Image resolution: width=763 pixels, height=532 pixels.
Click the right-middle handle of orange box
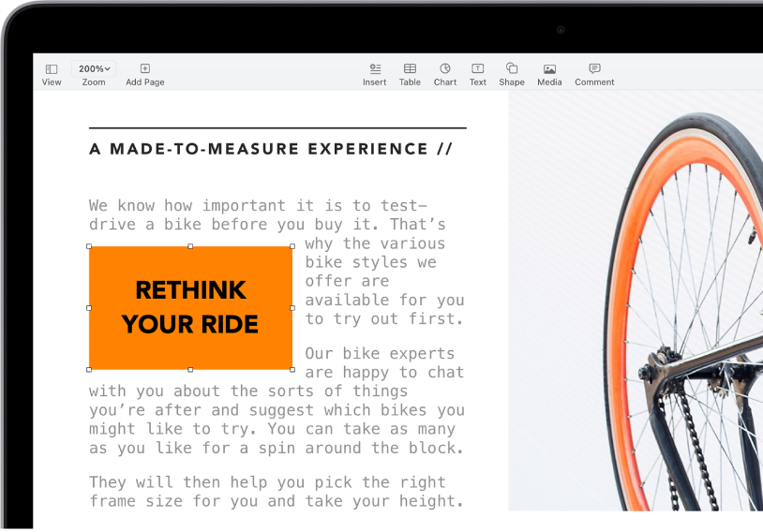pos(292,308)
